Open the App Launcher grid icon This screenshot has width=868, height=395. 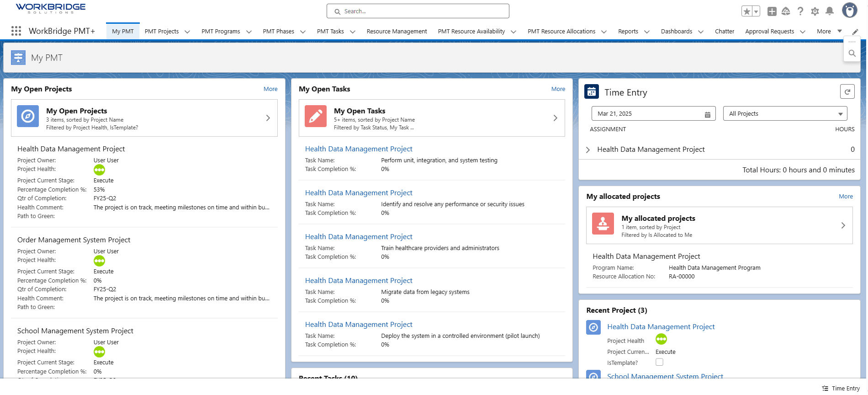(x=16, y=31)
